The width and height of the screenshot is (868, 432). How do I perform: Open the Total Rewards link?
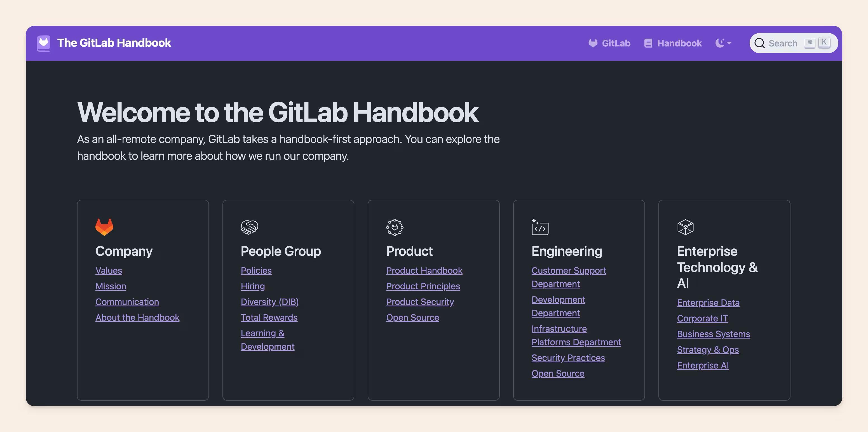point(269,318)
